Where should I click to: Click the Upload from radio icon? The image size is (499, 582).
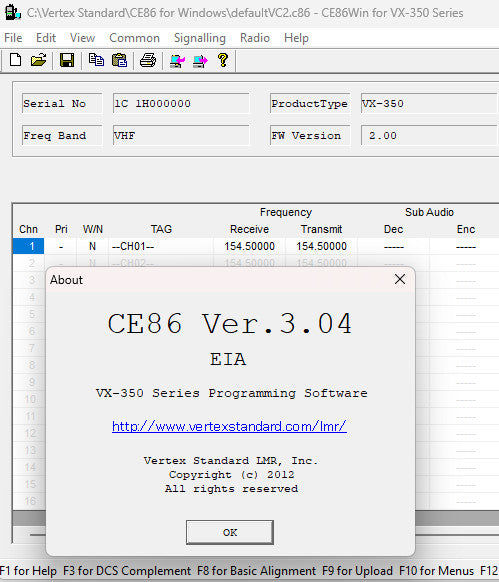click(177, 60)
